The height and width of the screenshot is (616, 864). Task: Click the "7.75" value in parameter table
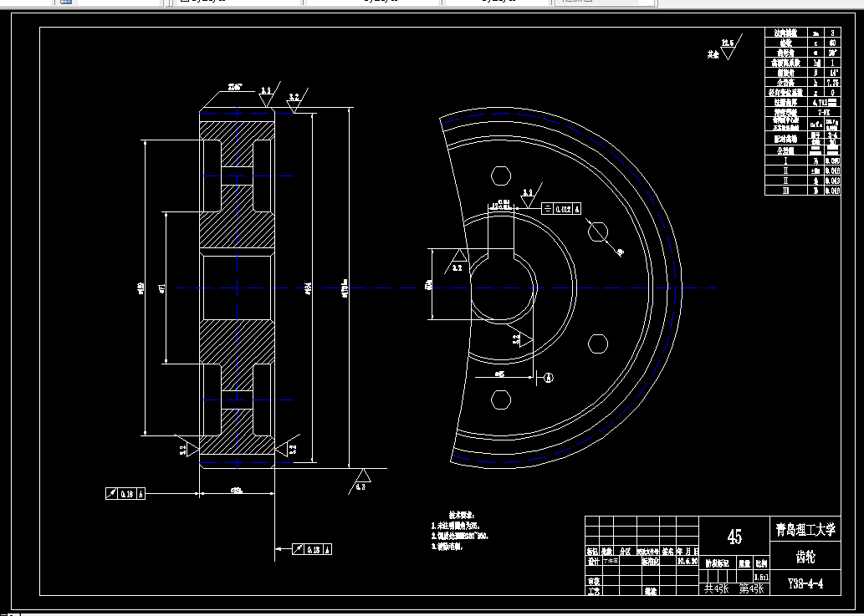click(x=832, y=83)
